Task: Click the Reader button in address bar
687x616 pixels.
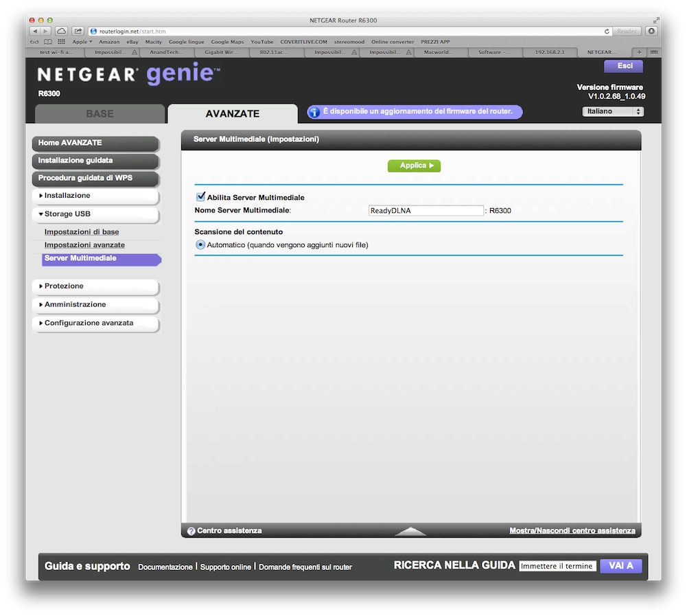Action: (x=627, y=31)
